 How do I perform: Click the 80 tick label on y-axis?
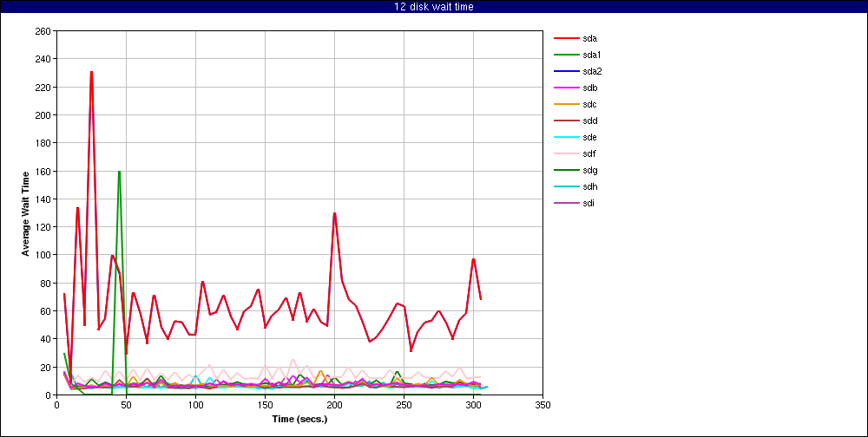(x=46, y=284)
